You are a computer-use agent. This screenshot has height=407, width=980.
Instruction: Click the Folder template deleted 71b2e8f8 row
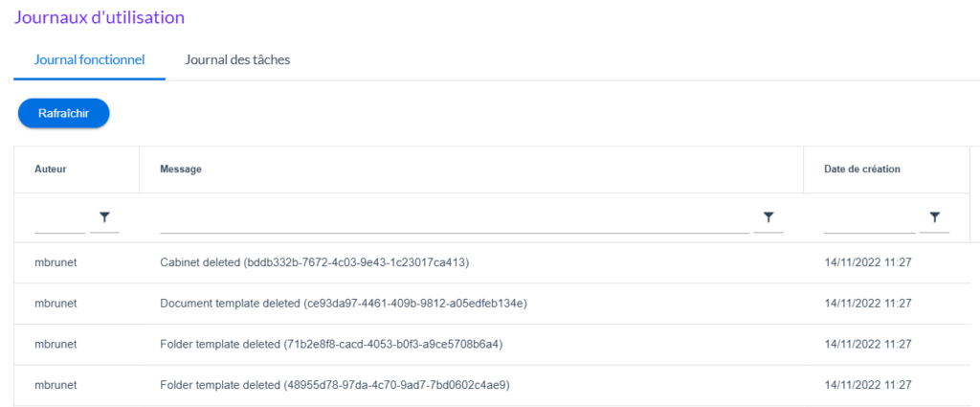click(331, 344)
